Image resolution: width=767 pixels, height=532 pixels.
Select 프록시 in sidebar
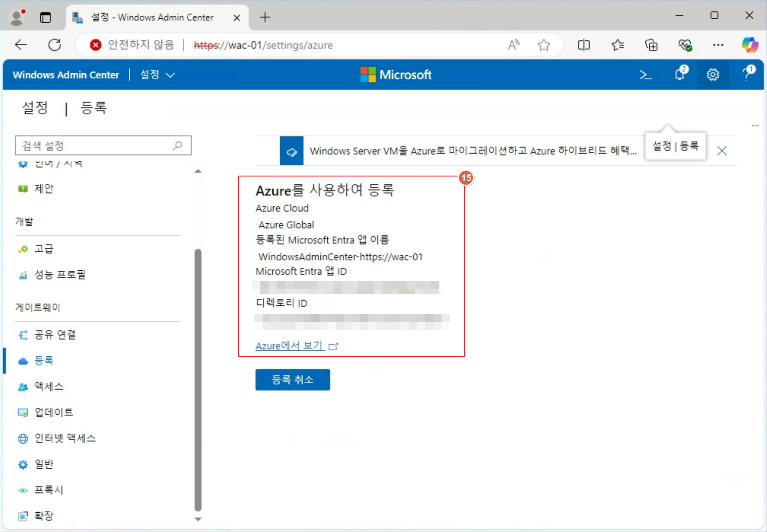point(49,490)
